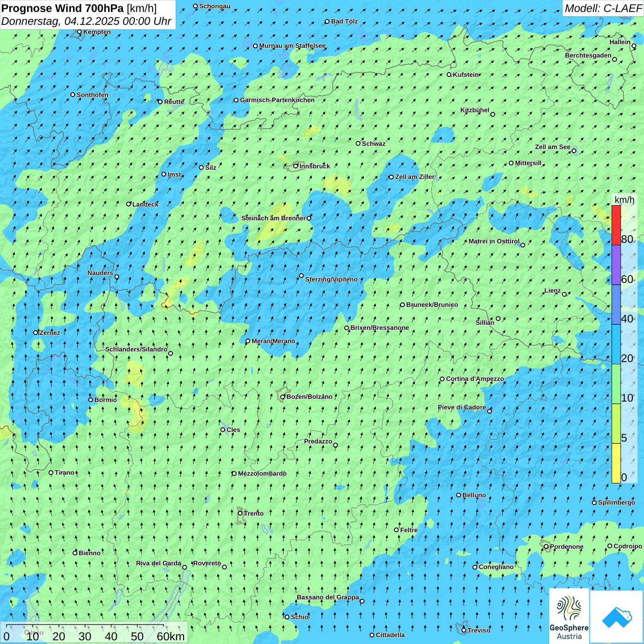This screenshot has width=644, height=644.
Task: Click the yellow legend segment above 0
Action: pos(616,463)
